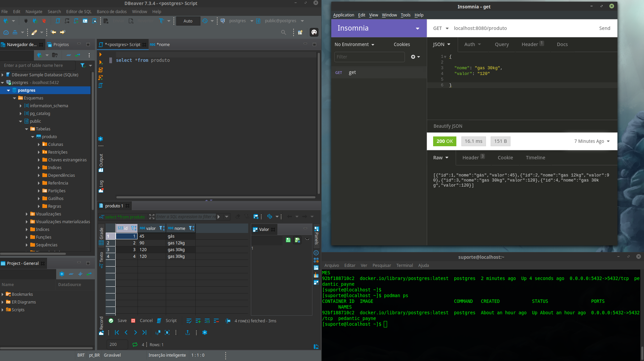Collapse the public schema node
The height and width of the screenshot is (361, 644).
point(21,121)
